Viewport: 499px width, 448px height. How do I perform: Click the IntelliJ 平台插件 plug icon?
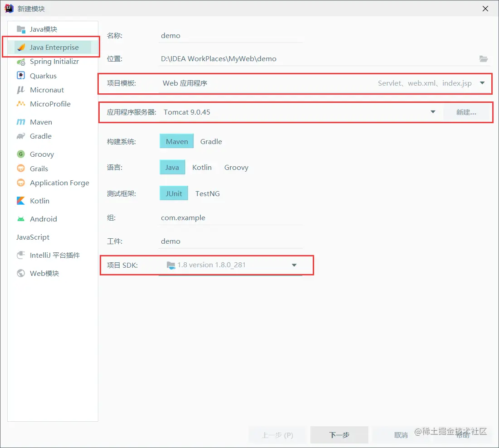pyautogui.click(x=21, y=255)
